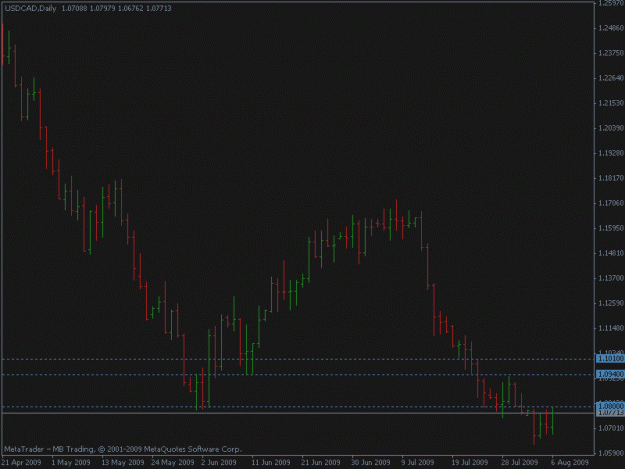Select the 1.10100 horizontal line price tag
Image resolution: width=625 pixels, height=469 pixels.
(610, 359)
